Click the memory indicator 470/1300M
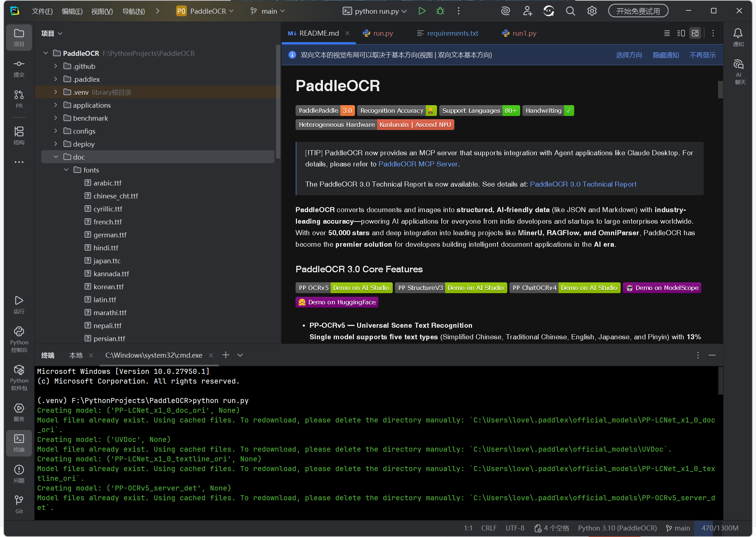This screenshot has width=756, height=537. [720, 528]
